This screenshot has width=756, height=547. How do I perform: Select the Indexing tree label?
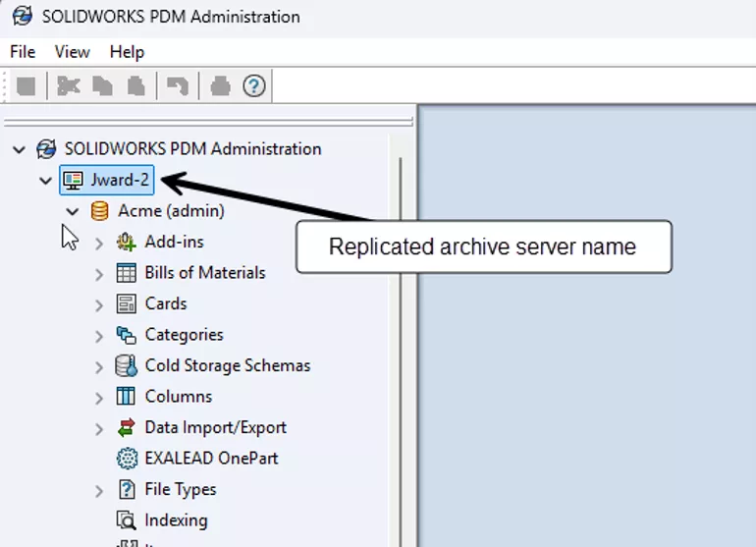click(x=176, y=520)
